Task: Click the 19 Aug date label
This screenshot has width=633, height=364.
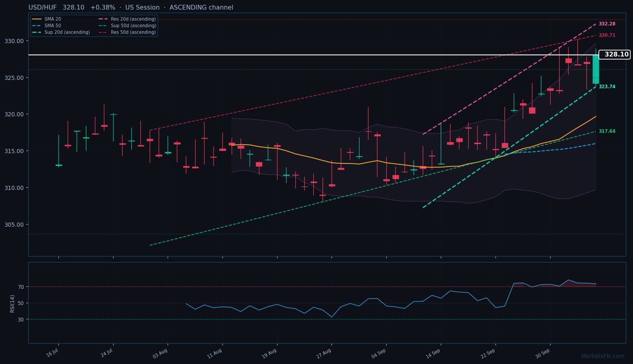Action: tap(271, 353)
